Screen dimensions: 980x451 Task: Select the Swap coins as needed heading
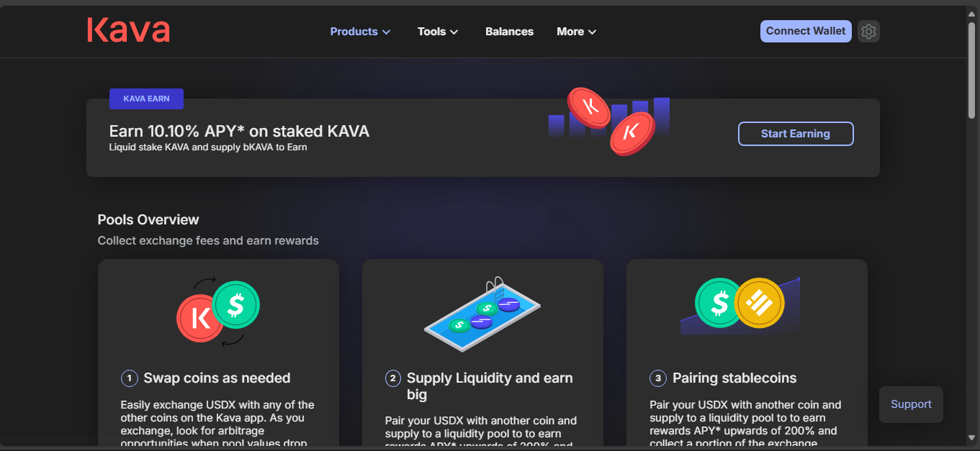(x=217, y=378)
